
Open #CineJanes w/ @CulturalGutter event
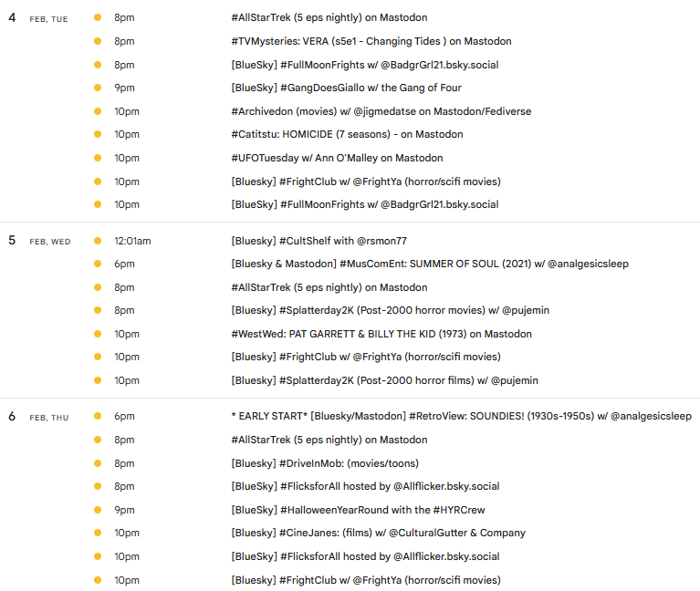pos(378,533)
